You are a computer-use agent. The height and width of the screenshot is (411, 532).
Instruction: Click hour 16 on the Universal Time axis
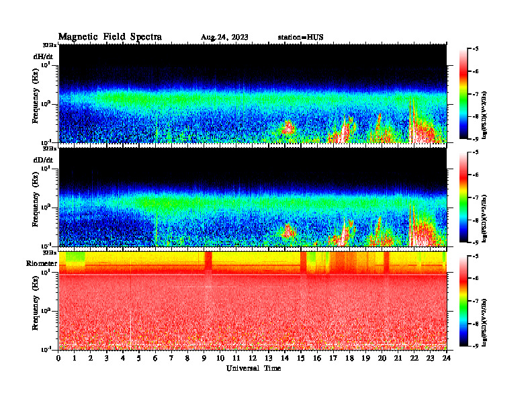click(317, 358)
